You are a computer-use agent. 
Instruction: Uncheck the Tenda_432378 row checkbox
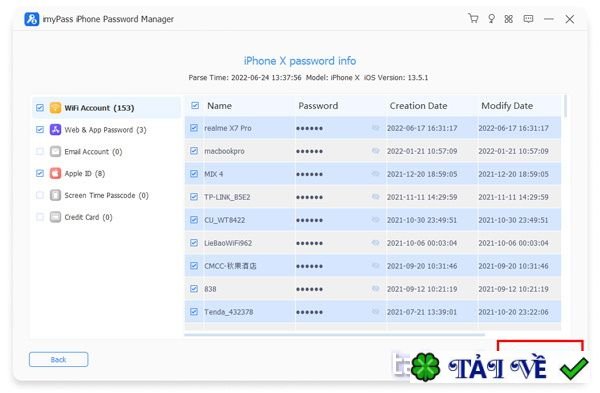[194, 311]
